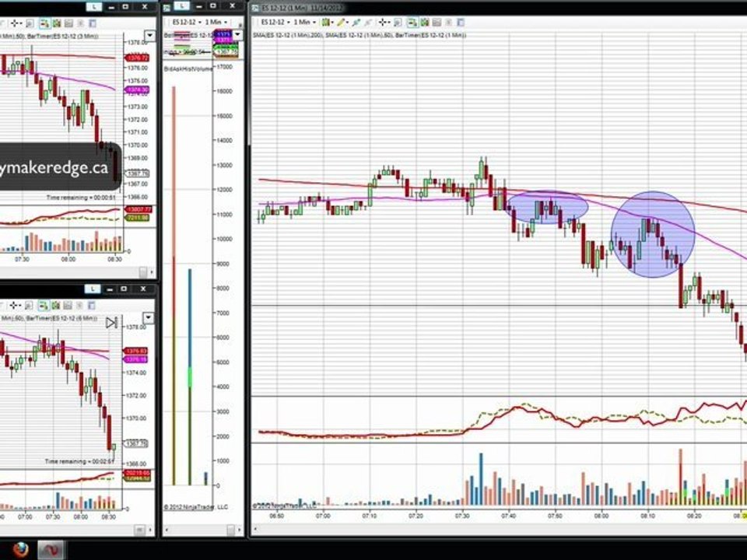This screenshot has width=747, height=560.
Task: Click zoom magnifier in 3 Min chart toolbar
Action: coord(30,23)
